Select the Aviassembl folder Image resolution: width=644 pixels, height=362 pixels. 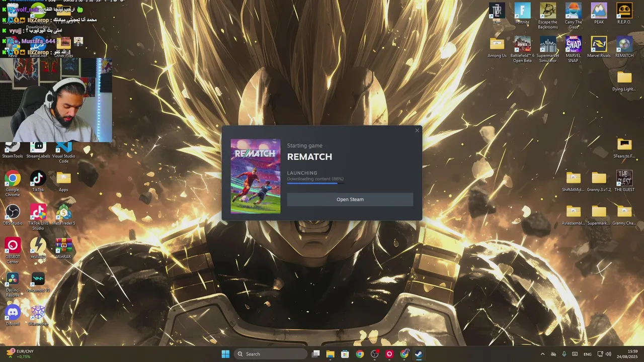pyautogui.click(x=573, y=215)
